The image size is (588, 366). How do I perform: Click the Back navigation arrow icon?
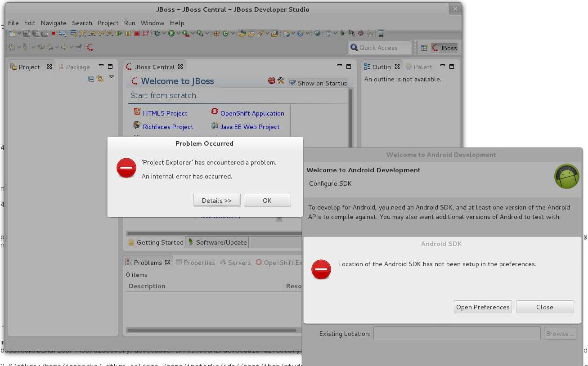pyautogui.click(x=49, y=47)
